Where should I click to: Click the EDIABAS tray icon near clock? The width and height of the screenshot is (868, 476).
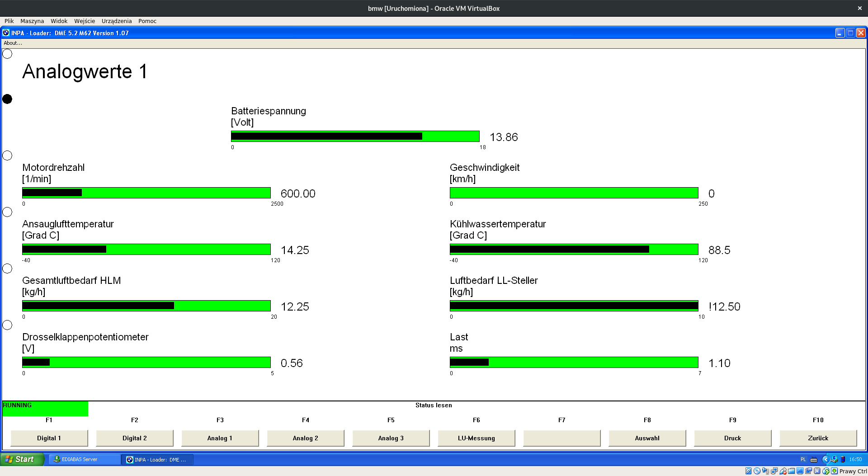pos(834,459)
